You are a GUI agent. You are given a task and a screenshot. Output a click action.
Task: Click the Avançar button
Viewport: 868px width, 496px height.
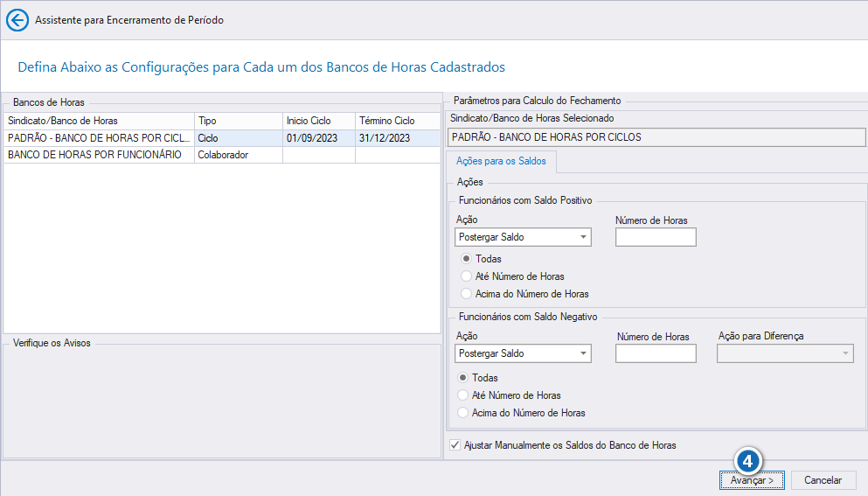click(752, 480)
